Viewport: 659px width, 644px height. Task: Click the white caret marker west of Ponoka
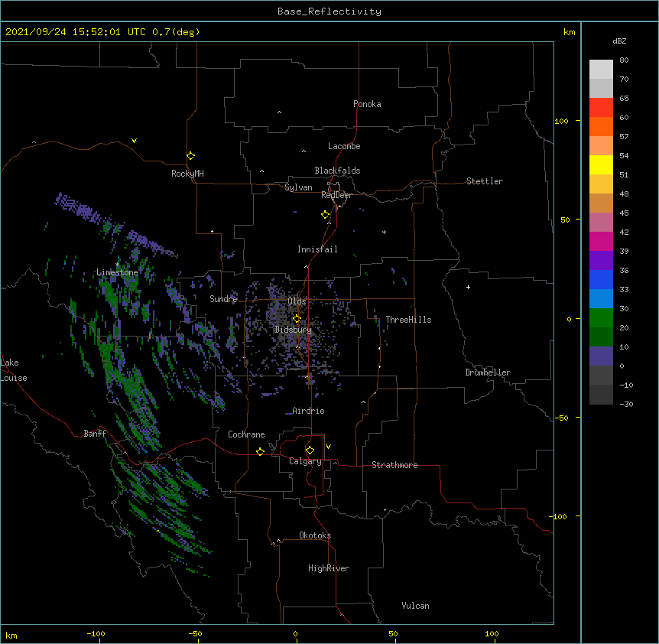[x=280, y=112]
